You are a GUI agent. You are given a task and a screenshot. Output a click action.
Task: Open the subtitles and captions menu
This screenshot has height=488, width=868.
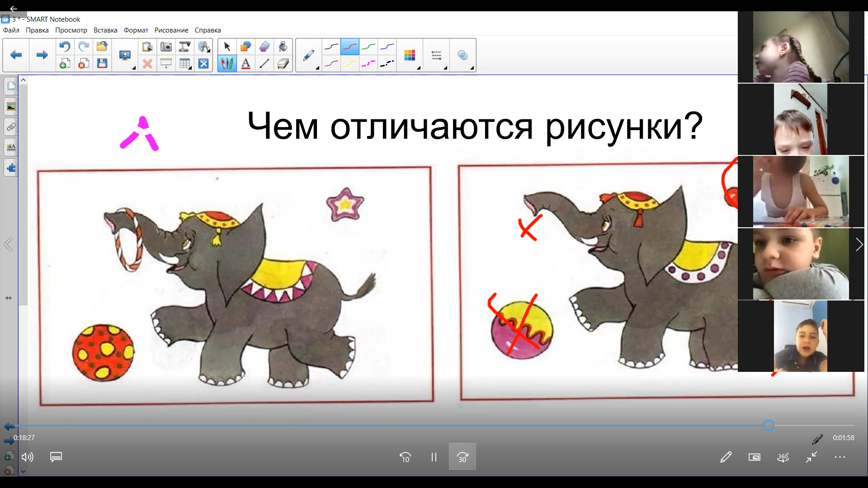(56, 457)
